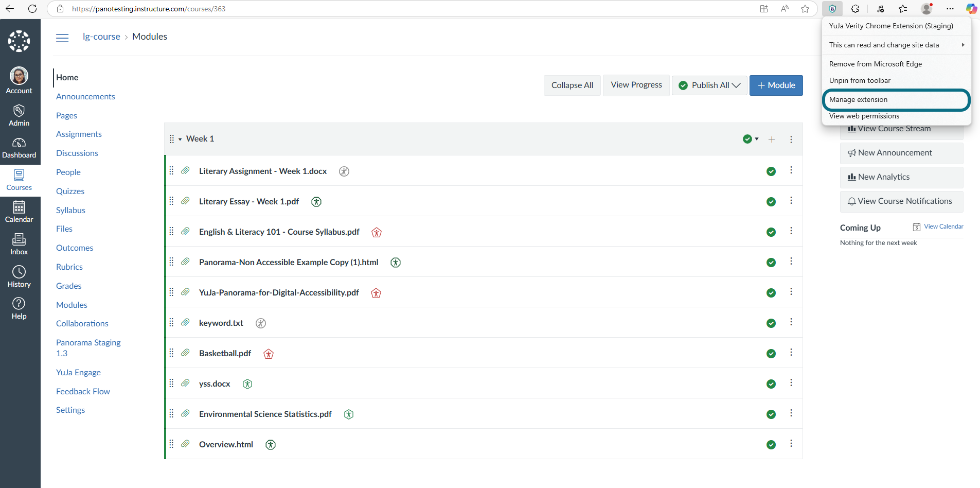
Task: Open the Admin shield icon
Action: pyautogui.click(x=19, y=111)
